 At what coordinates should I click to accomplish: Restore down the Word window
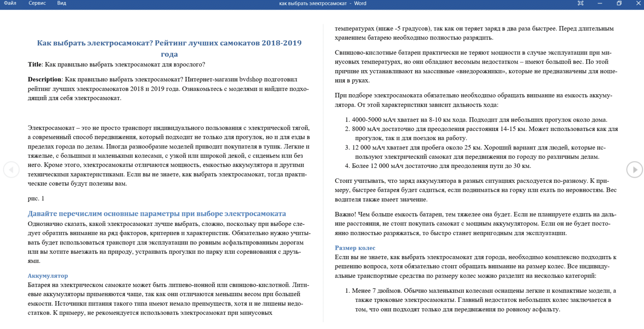pyautogui.click(x=619, y=3)
